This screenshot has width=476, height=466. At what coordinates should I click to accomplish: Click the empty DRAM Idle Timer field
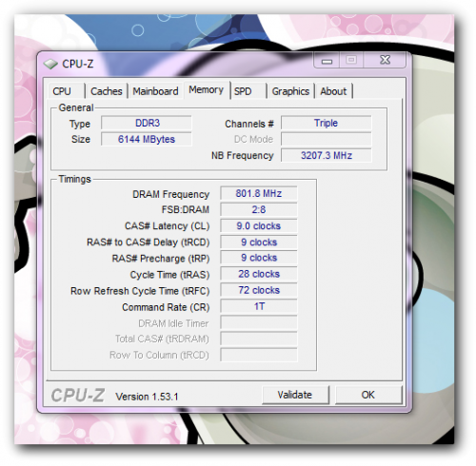pos(259,322)
